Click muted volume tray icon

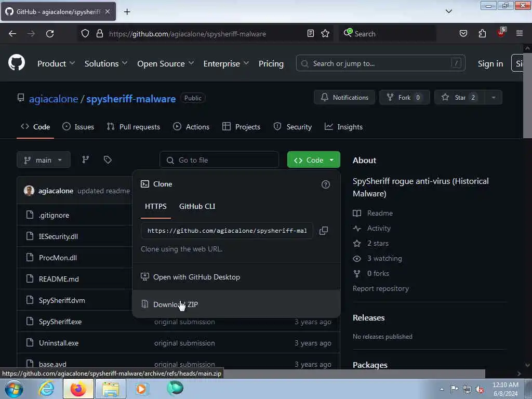(x=480, y=389)
